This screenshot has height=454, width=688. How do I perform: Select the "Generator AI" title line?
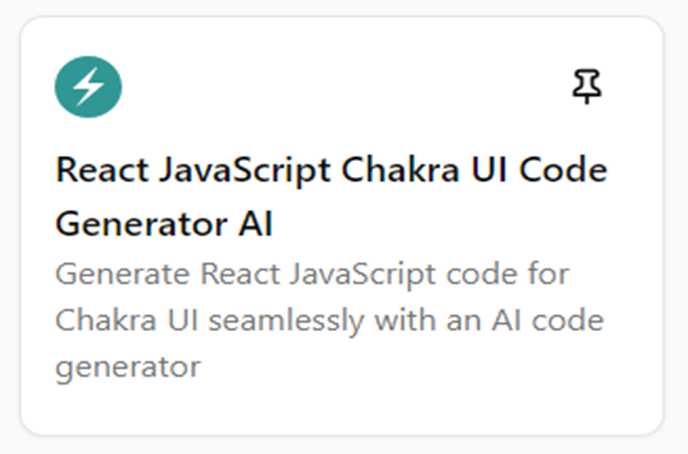165,224
